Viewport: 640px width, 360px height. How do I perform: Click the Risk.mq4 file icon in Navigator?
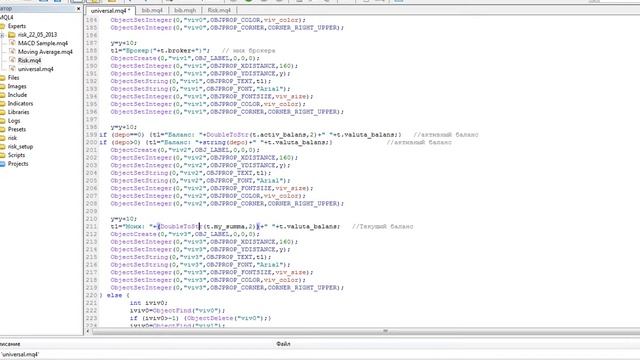[x=12, y=60]
